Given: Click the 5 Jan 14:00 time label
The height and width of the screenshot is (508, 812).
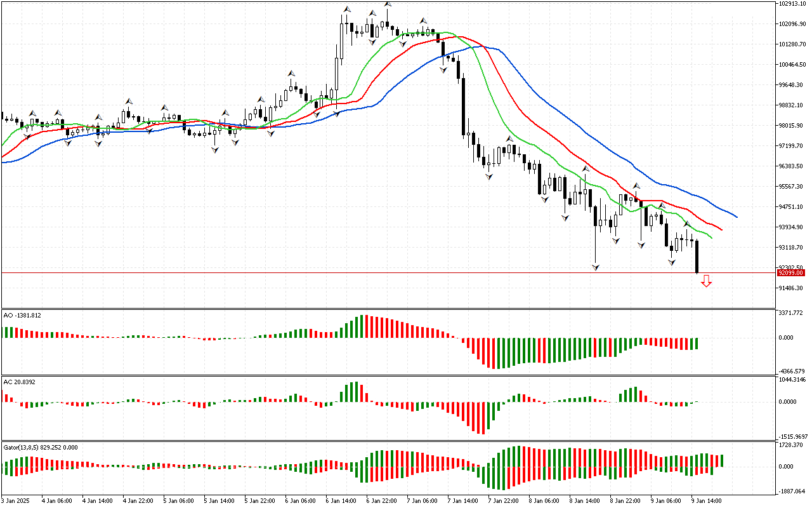Looking at the screenshot, I should pyautogui.click(x=219, y=500).
